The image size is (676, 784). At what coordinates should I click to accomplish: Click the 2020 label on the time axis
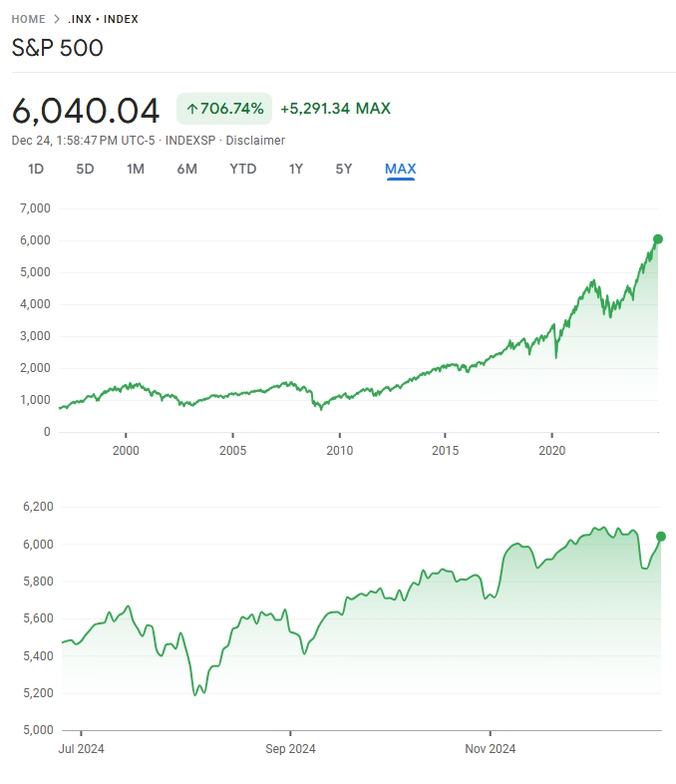pyautogui.click(x=552, y=451)
